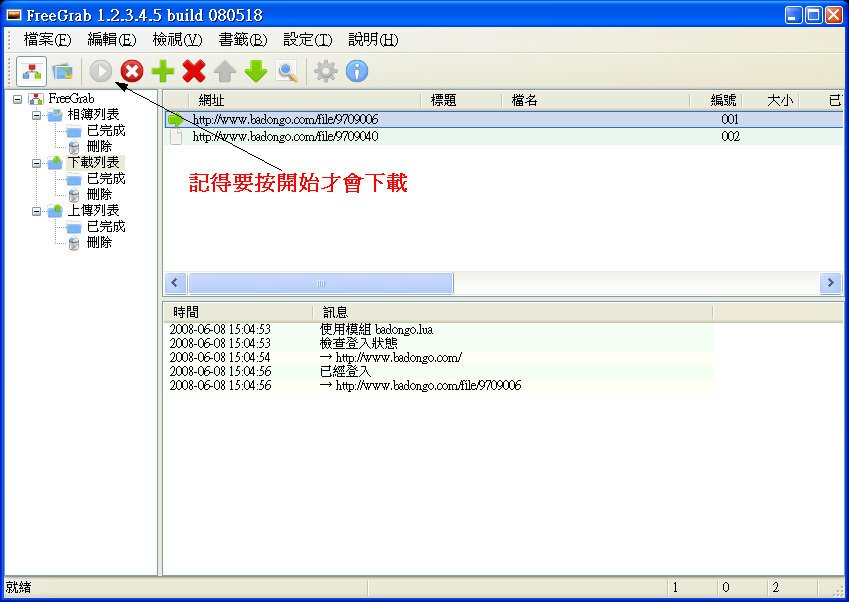The height and width of the screenshot is (602, 849).
Task: Click the horizontal scrollbar right arrow
Action: click(830, 283)
